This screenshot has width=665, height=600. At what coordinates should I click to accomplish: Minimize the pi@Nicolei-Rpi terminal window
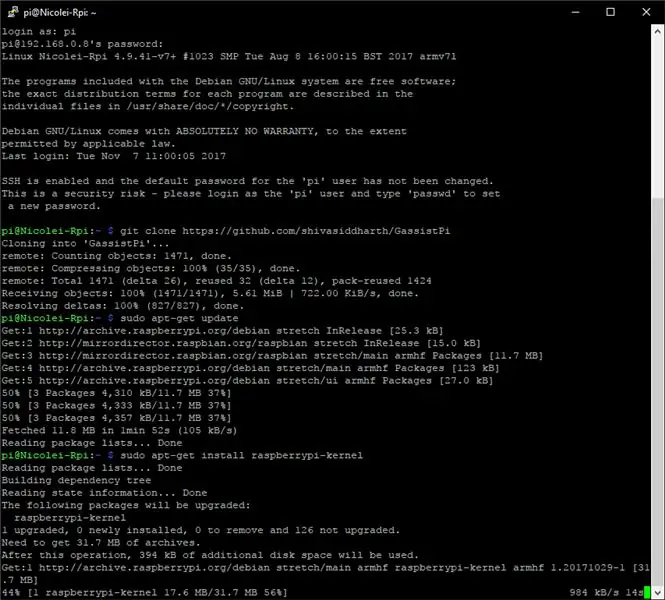(575, 12)
